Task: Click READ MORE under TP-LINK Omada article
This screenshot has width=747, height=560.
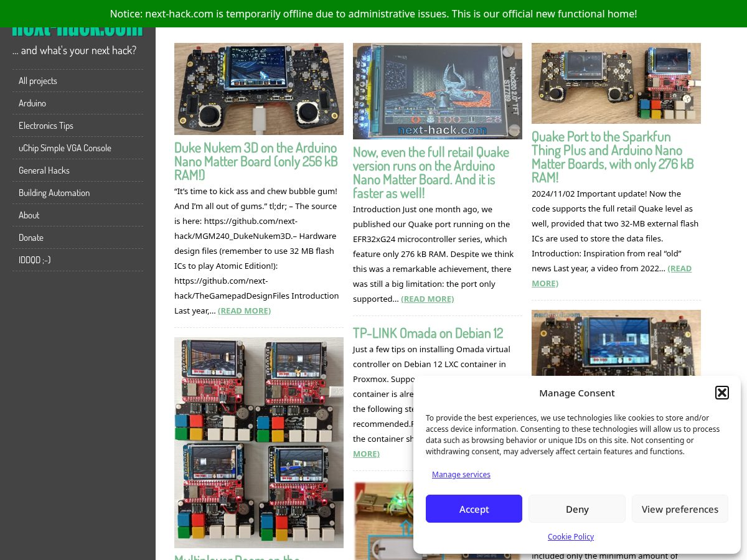Action: tap(366, 454)
